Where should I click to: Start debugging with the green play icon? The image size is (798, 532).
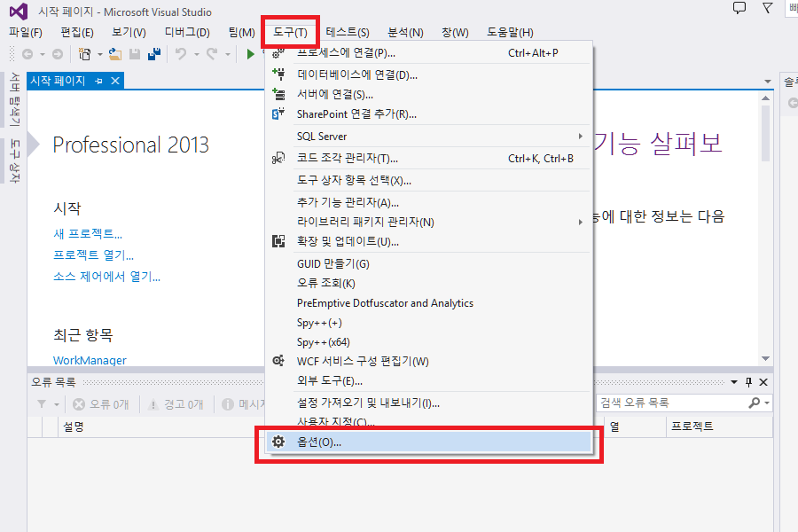coord(250,54)
